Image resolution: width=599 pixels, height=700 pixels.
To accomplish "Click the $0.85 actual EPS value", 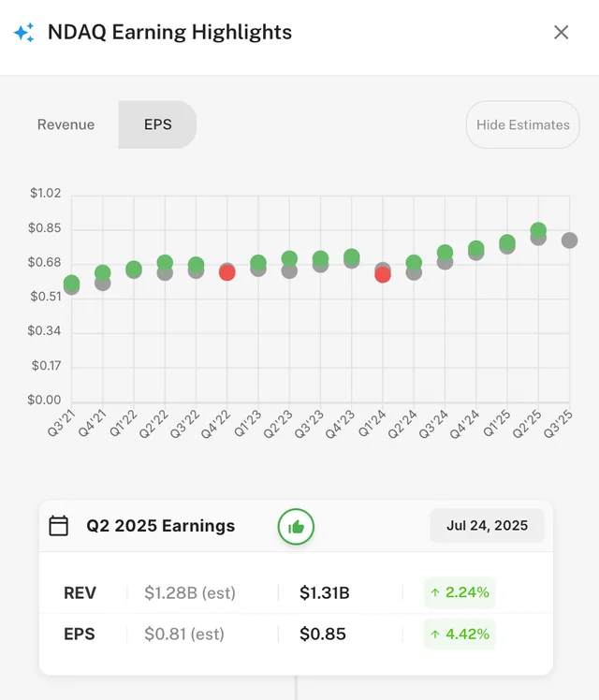I will [x=323, y=634].
